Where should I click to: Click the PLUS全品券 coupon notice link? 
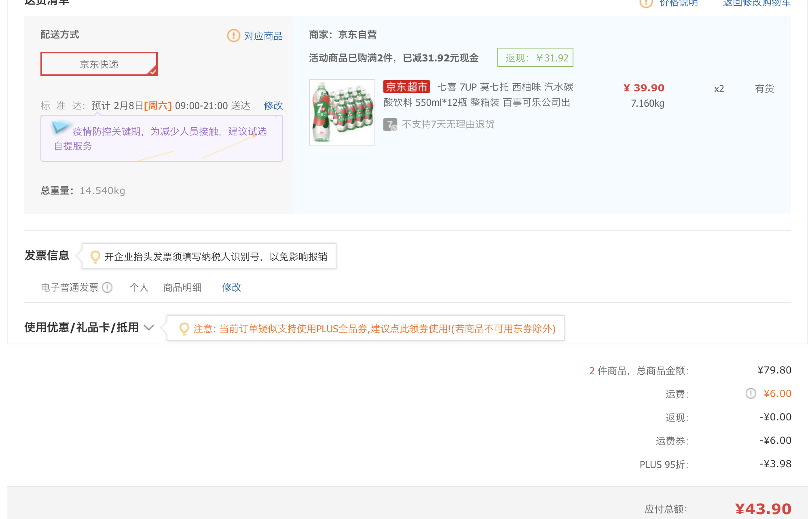(374, 329)
